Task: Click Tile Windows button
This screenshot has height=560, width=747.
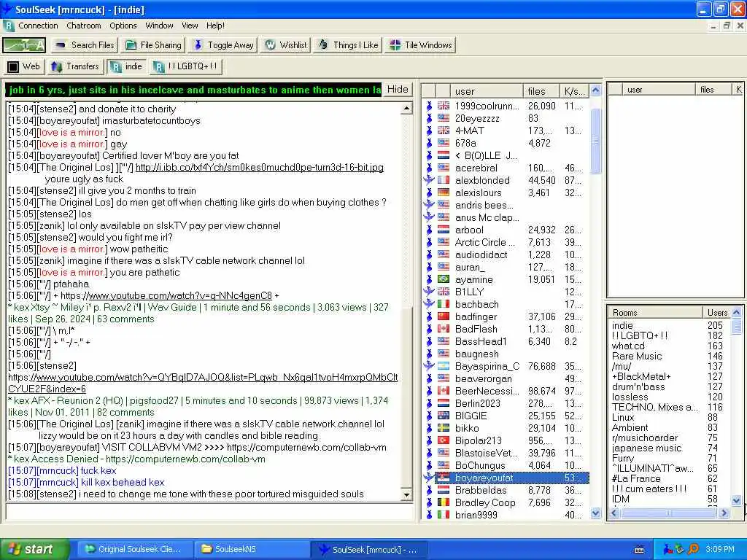Action: point(421,45)
